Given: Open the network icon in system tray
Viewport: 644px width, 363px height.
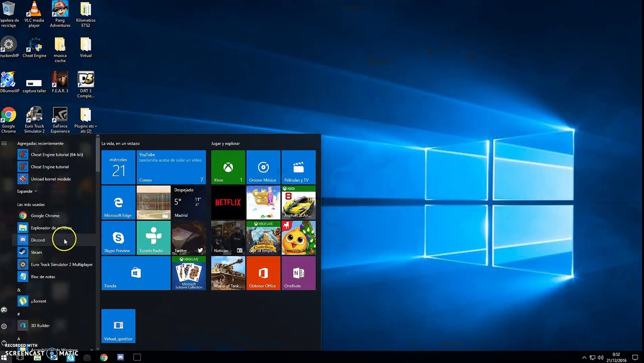Looking at the screenshot, I should click(x=593, y=357).
